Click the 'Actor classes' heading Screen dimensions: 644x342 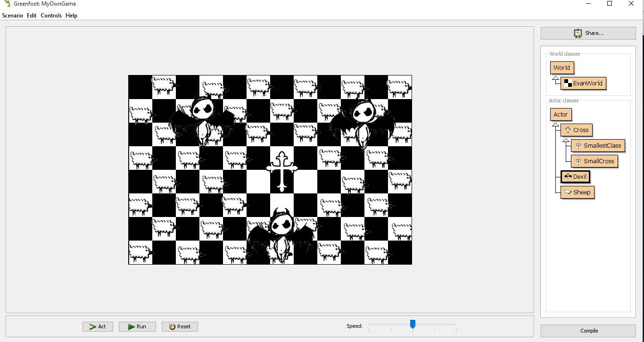(563, 100)
